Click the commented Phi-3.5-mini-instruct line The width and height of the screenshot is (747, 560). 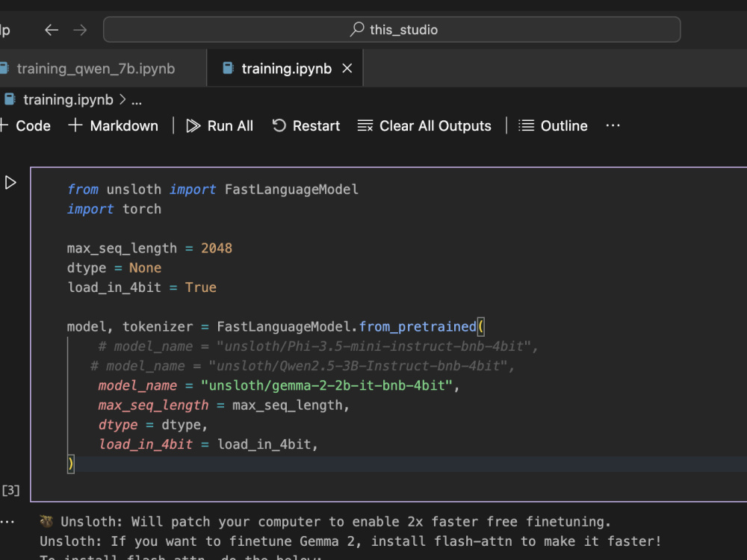(x=317, y=346)
